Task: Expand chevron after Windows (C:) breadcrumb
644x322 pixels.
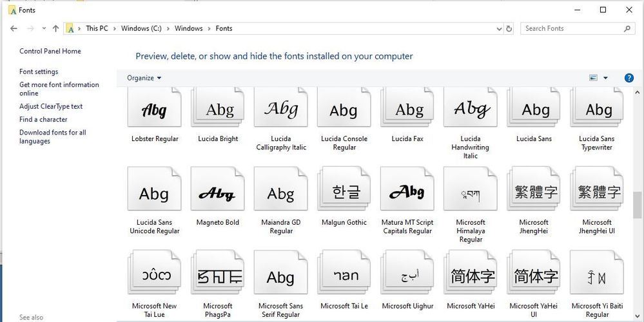Action: pos(168,29)
